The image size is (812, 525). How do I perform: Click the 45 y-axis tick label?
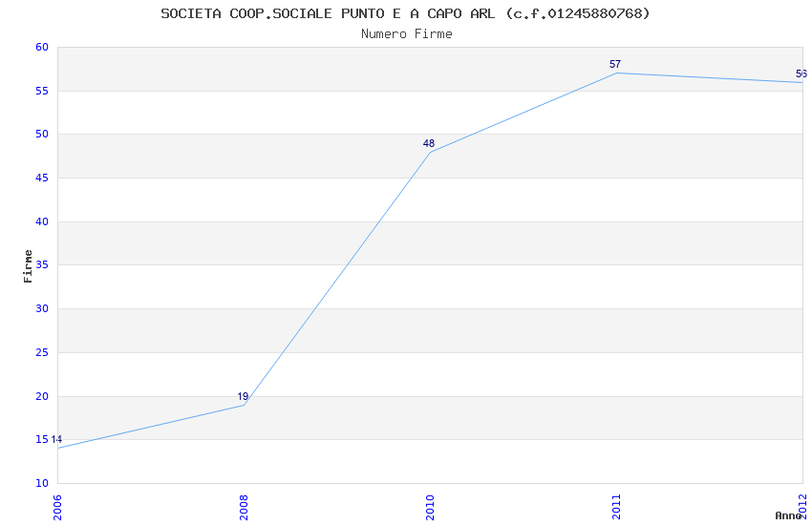click(x=41, y=178)
